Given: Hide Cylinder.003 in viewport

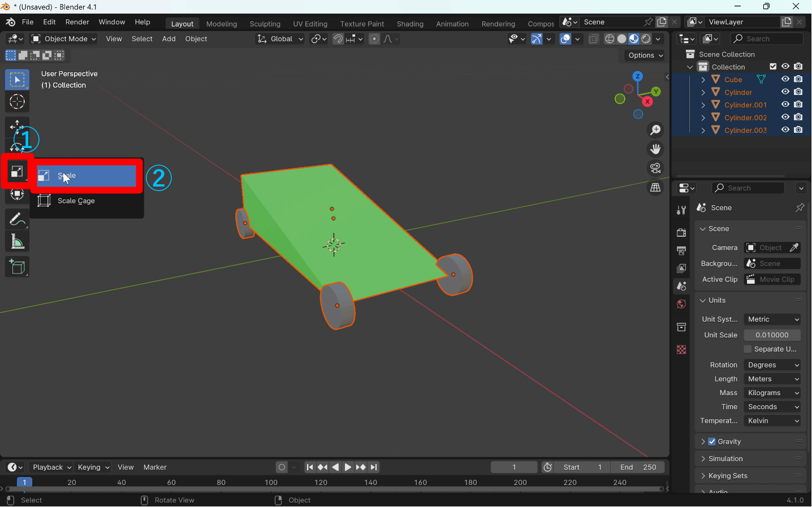Looking at the screenshot, I should coord(785,130).
